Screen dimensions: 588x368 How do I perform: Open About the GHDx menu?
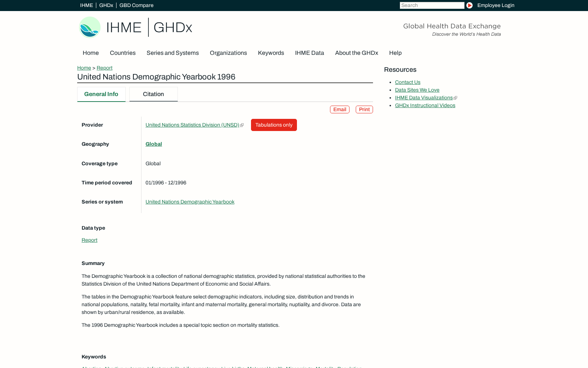coord(356,53)
